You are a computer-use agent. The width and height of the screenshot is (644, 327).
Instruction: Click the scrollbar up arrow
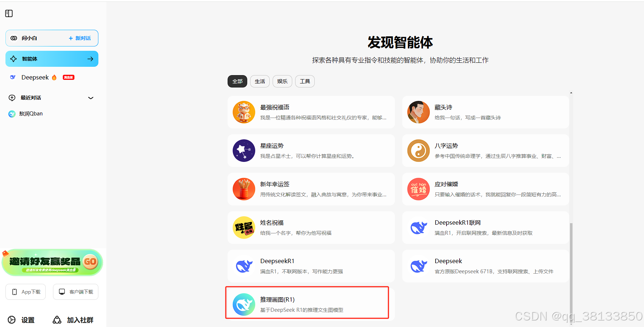pyautogui.click(x=571, y=93)
